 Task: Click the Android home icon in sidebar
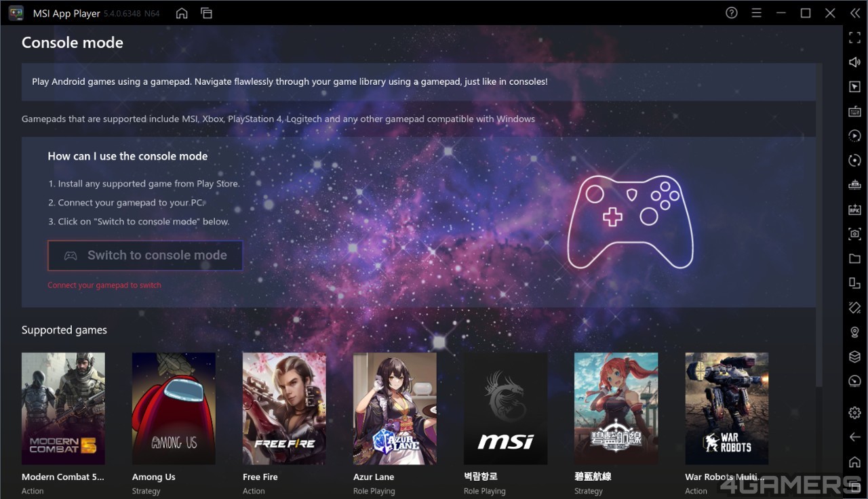pos(854,462)
